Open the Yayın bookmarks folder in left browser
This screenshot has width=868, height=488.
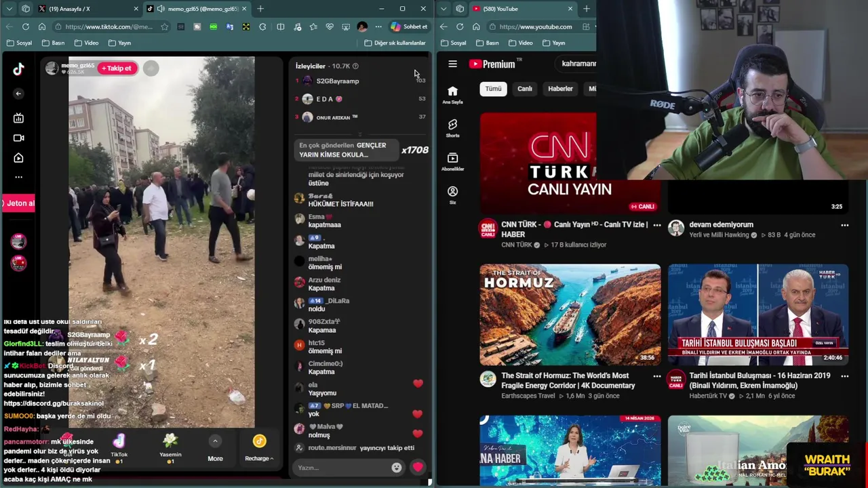(120, 43)
